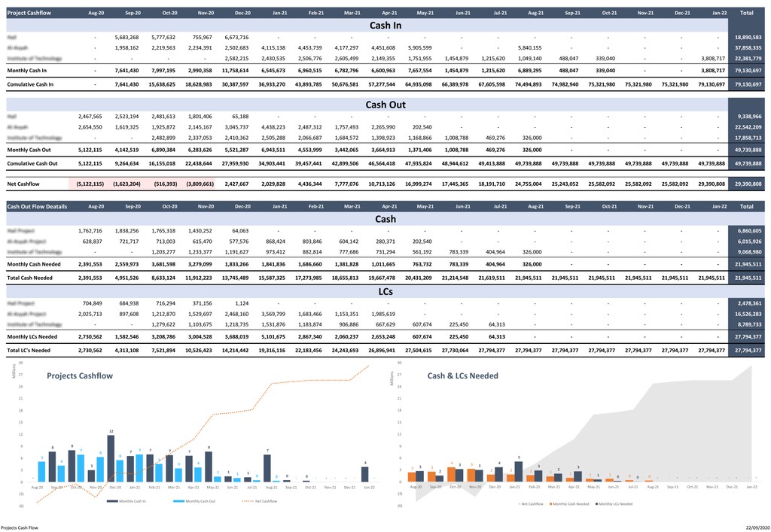Click the orange Monthly Cash Needed legend marker
Screen dimensions: 771x532
click(550, 504)
